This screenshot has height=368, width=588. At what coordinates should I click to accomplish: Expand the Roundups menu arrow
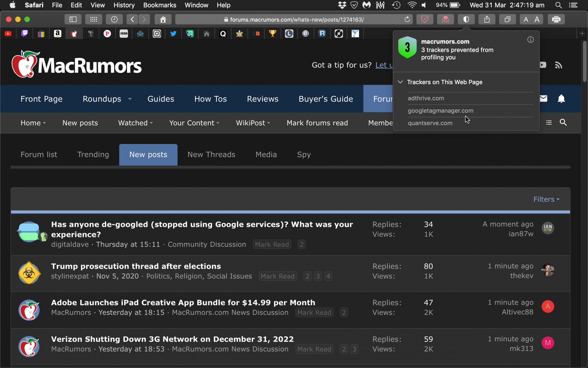(x=130, y=99)
